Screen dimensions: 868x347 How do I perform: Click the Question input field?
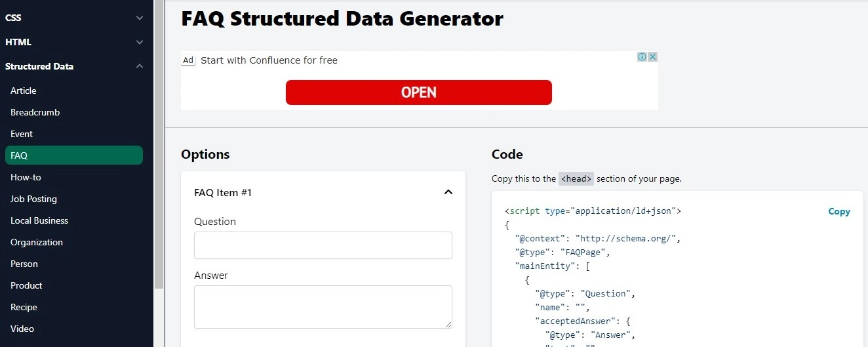[323, 245]
